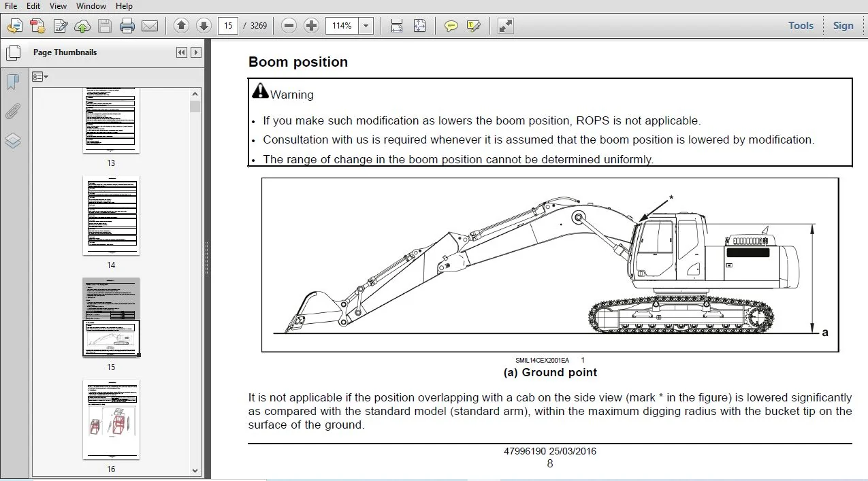This screenshot has width=868, height=481.
Task: Click the Open file icon
Action: pyautogui.click(x=14, y=27)
